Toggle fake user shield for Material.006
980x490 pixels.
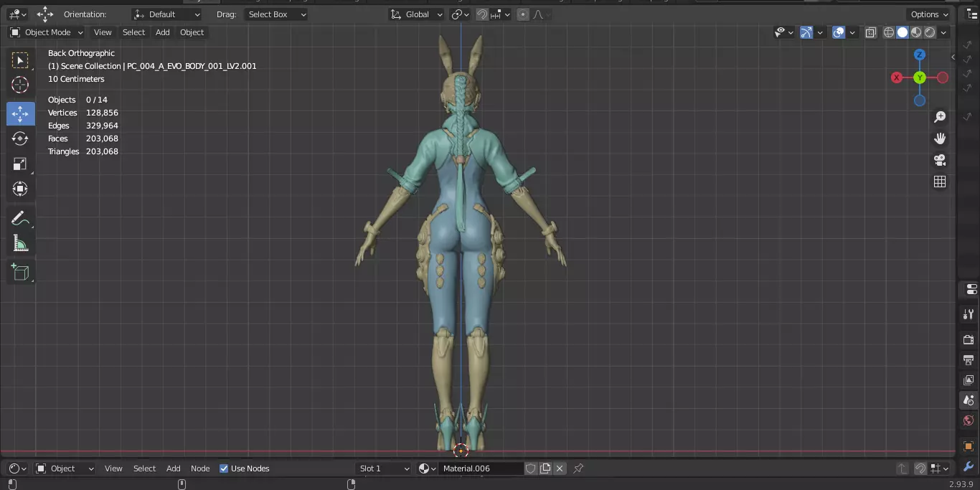pos(531,468)
